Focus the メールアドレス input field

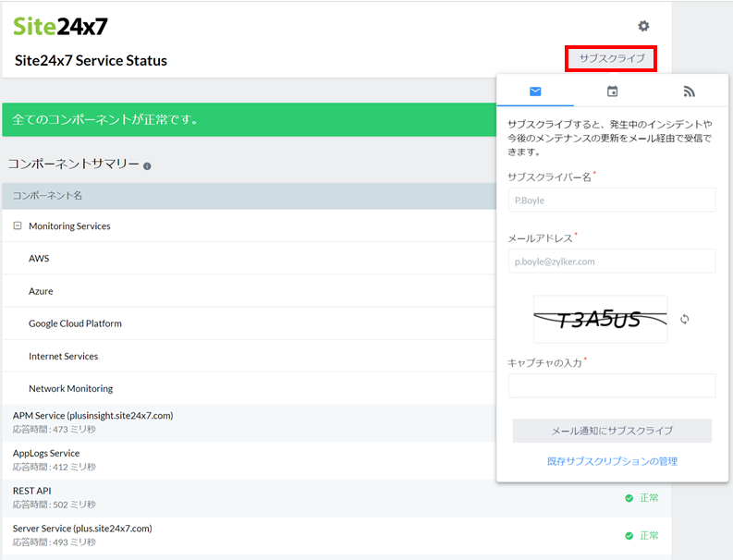[612, 262]
